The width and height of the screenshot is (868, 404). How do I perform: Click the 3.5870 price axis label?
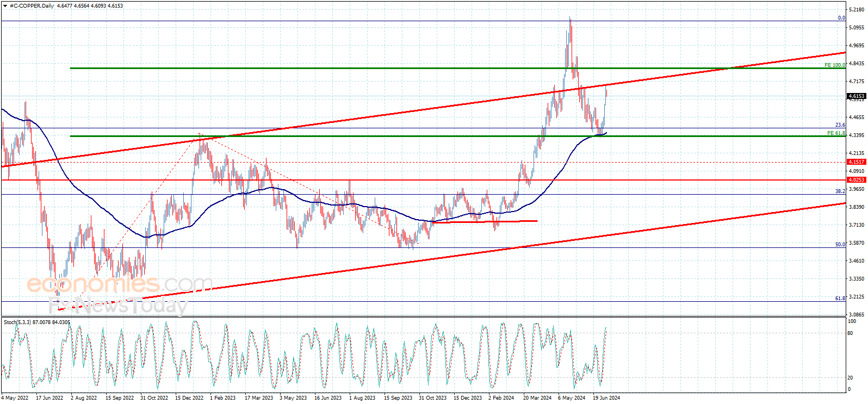coord(857,243)
